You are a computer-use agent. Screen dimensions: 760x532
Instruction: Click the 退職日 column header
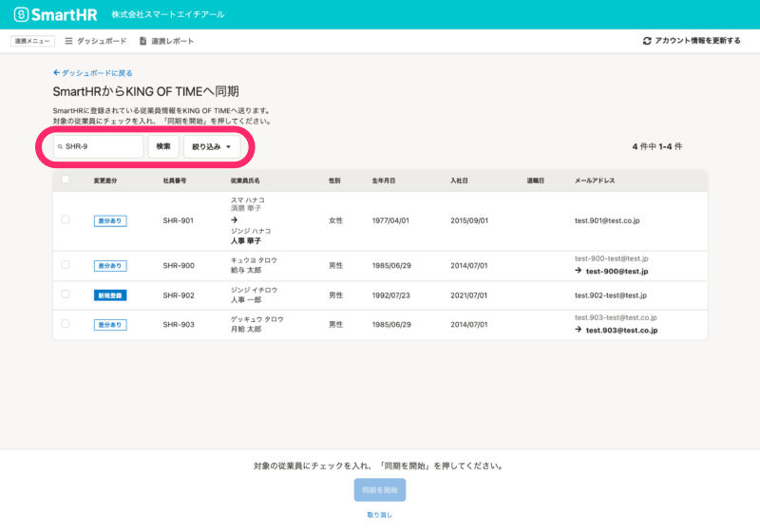(536, 180)
